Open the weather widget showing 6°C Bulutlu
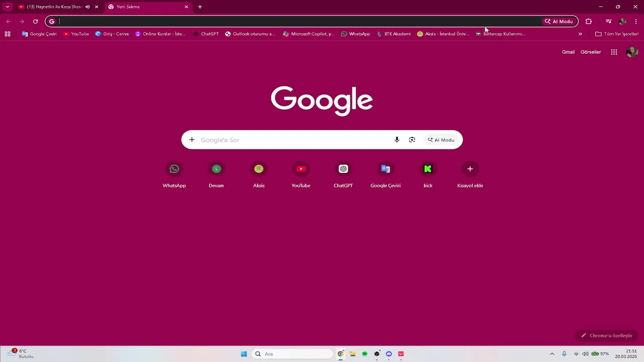 (x=20, y=354)
